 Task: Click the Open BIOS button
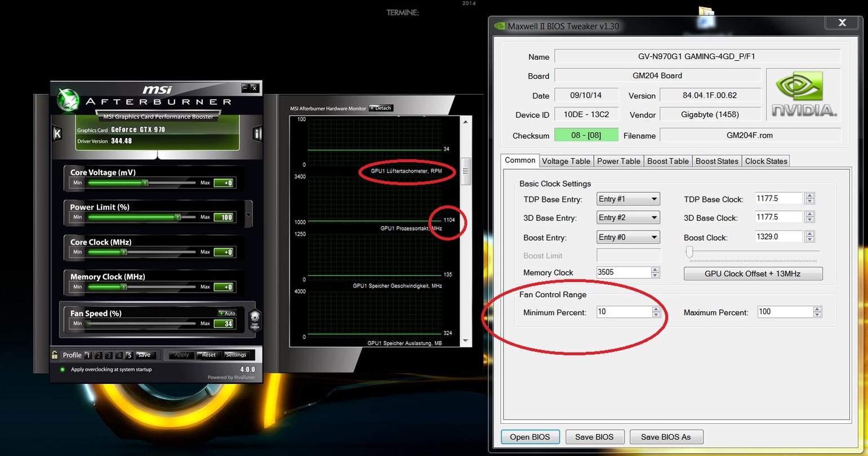point(530,437)
